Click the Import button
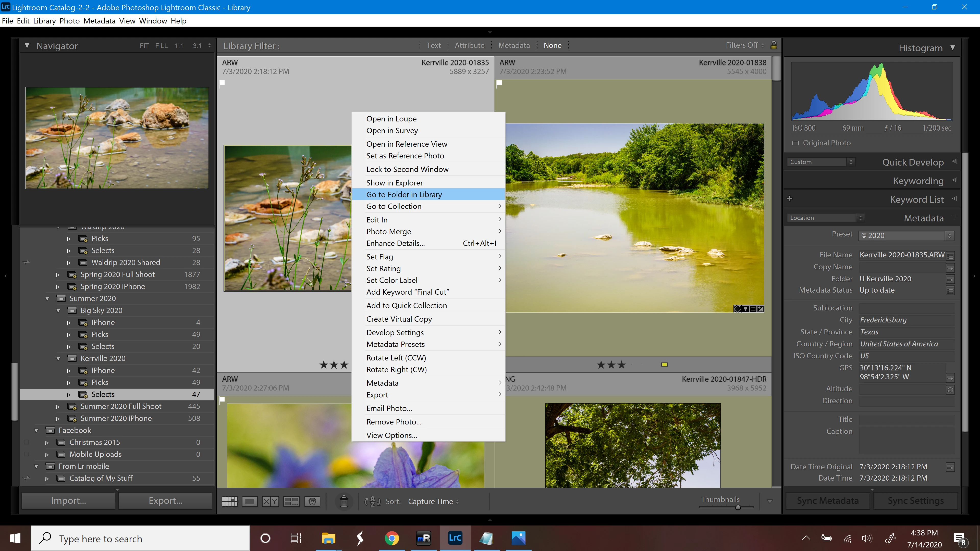The height and width of the screenshot is (551, 980). click(68, 500)
